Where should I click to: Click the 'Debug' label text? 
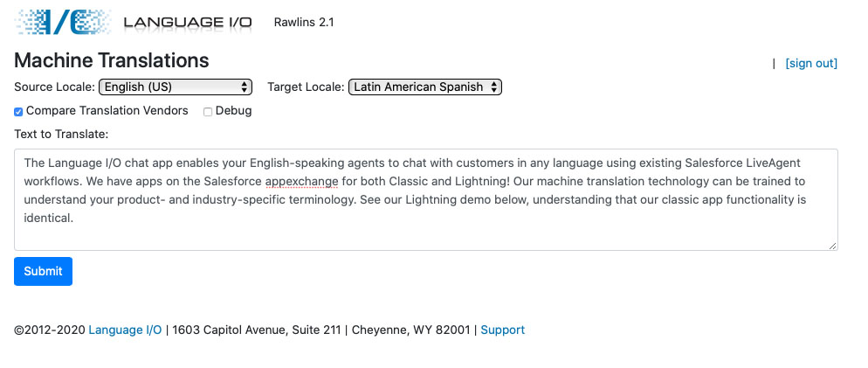point(233,111)
